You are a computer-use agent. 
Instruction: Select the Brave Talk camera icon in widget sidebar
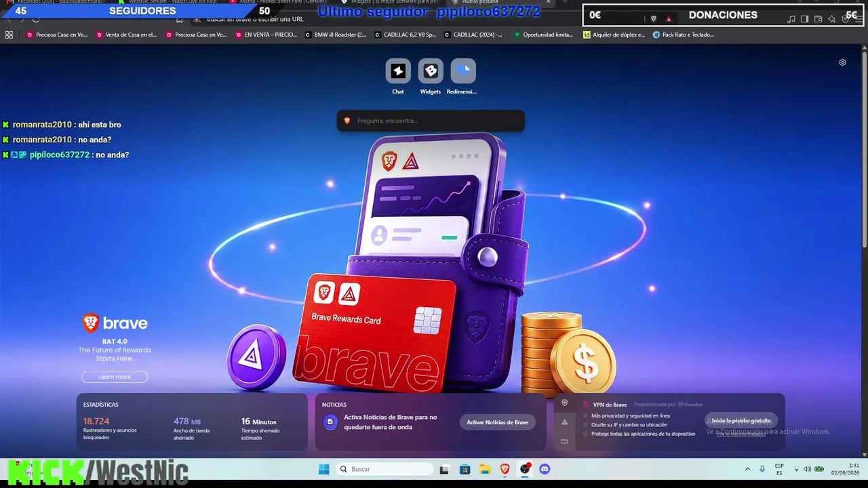pyautogui.click(x=564, y=441)
